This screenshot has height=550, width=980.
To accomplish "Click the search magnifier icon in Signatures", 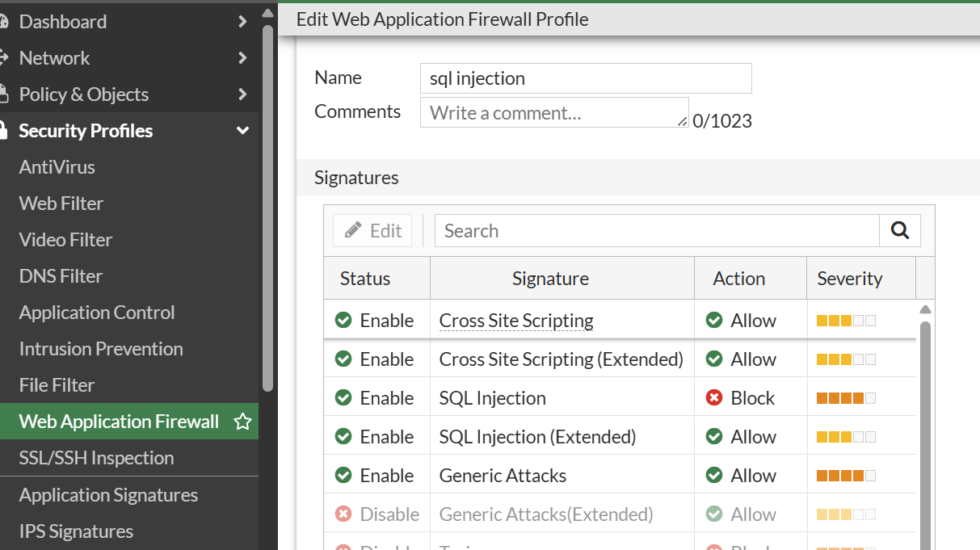I will pos(900,231).
